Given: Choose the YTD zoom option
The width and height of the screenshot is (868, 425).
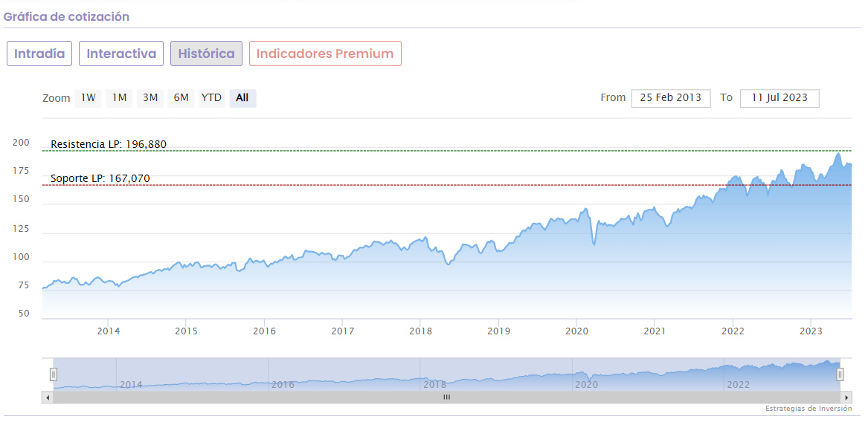Looking at the screenshot, I should click(x=212, y=97).
